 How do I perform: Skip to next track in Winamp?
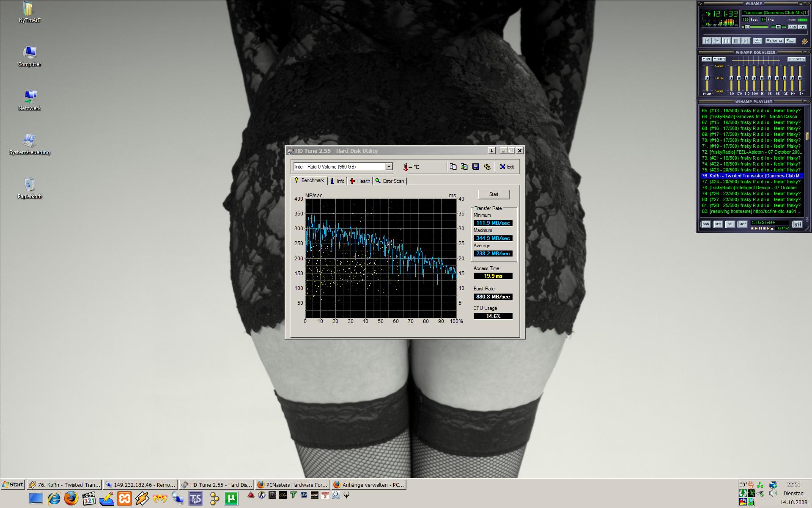click(746, 41)
